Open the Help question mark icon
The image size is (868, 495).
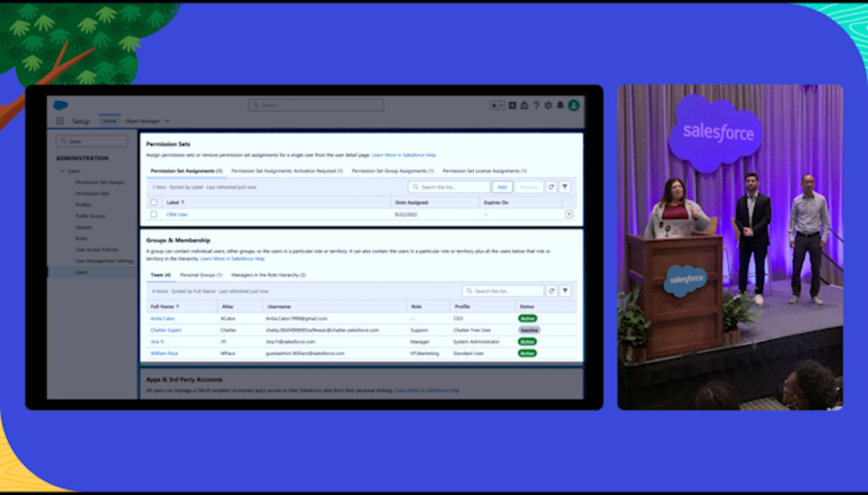(536, 106)
